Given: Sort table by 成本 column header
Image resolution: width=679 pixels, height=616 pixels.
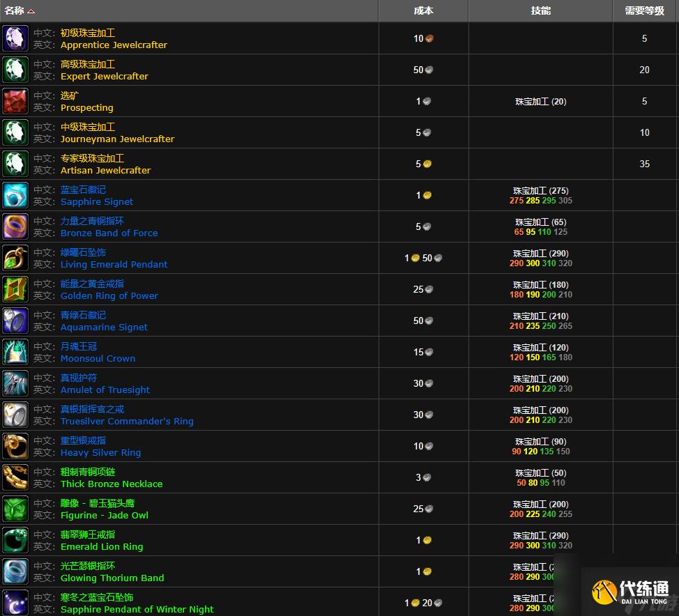Looking at the screenshot, I should point(423,10).
